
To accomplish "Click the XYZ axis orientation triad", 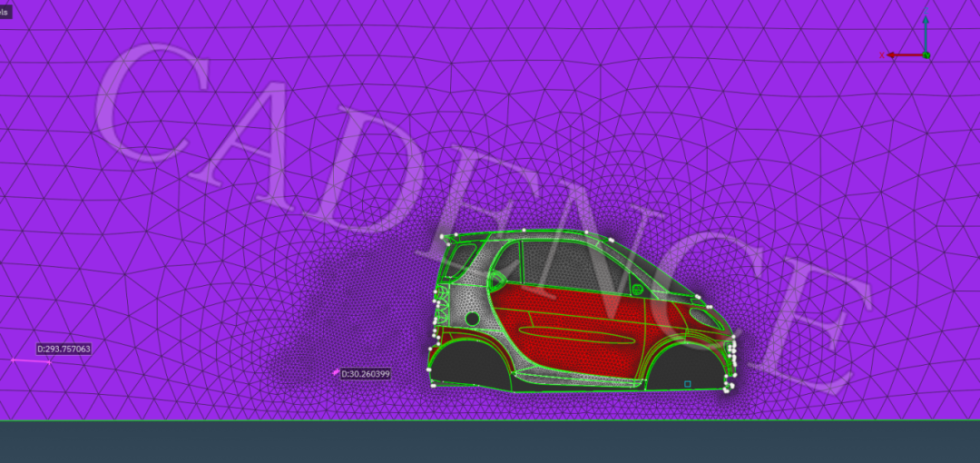I will coord(906,34).
